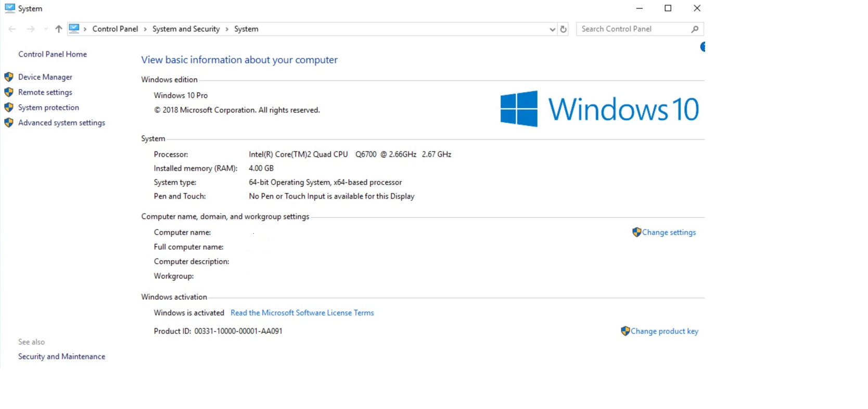Open the address bar history dropdown
This screenshot has height=409, width=868.
[x=552, y=30]
